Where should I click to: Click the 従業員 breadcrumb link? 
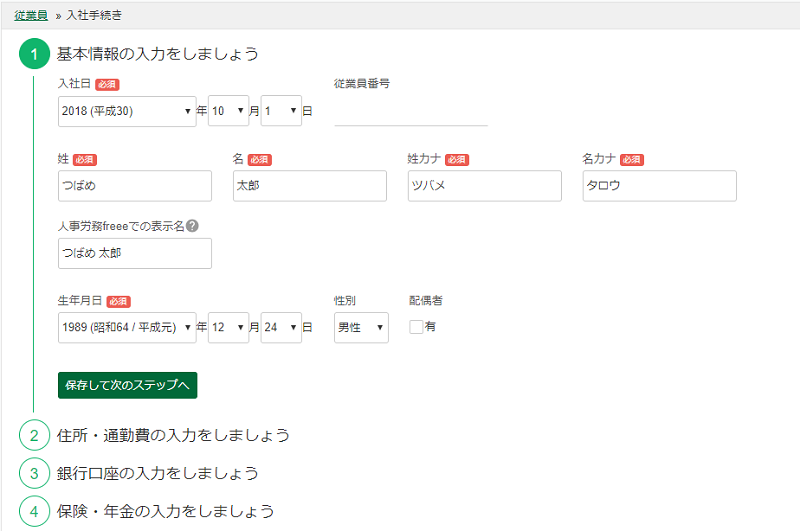click(30, 16)
